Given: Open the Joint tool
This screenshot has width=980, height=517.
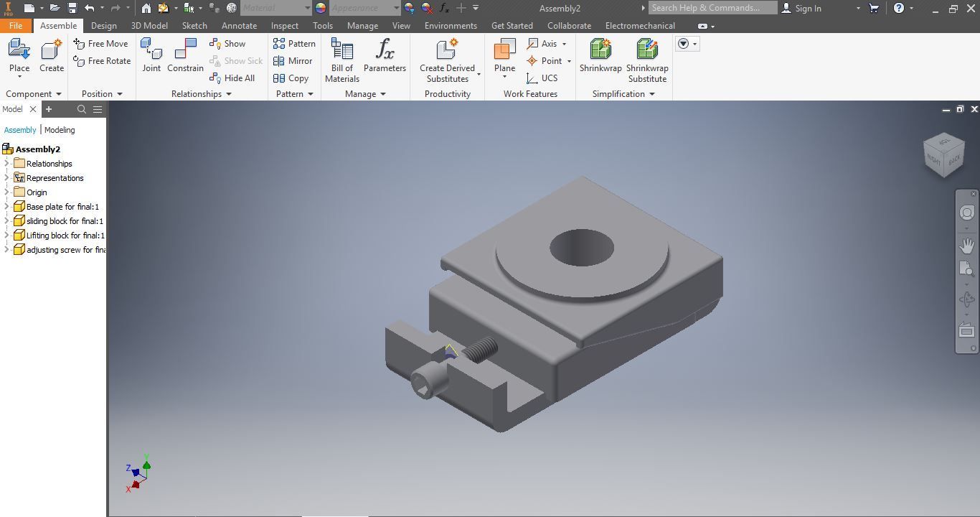Looking at the screenshot, I should 151,56.
